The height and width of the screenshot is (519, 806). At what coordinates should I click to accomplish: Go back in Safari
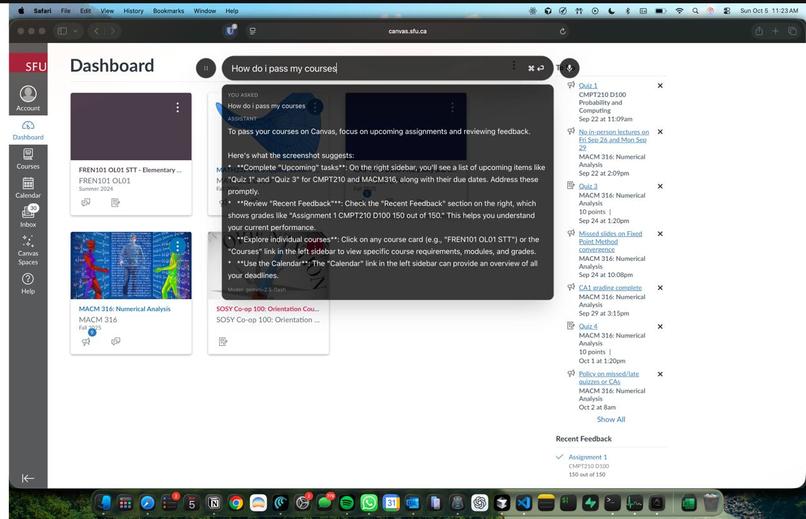coord(96,31)
